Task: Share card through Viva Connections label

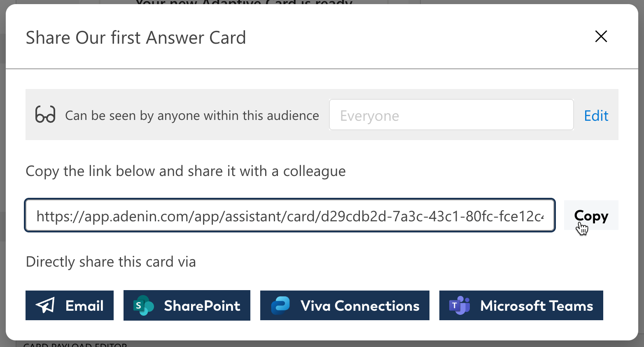Action: (x=360, y=306)
